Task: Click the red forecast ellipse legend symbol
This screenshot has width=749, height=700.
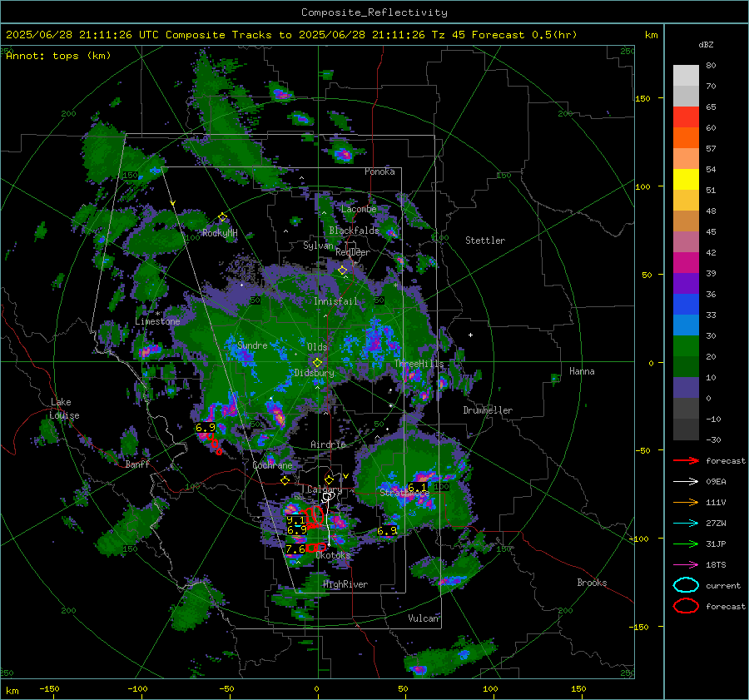Action: point(686,606)
